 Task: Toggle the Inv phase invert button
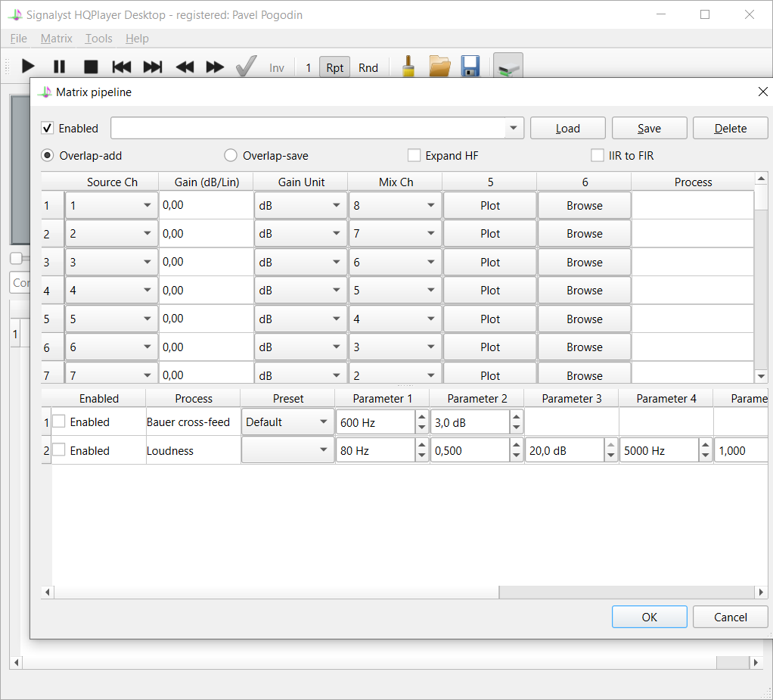coord(277,67)
